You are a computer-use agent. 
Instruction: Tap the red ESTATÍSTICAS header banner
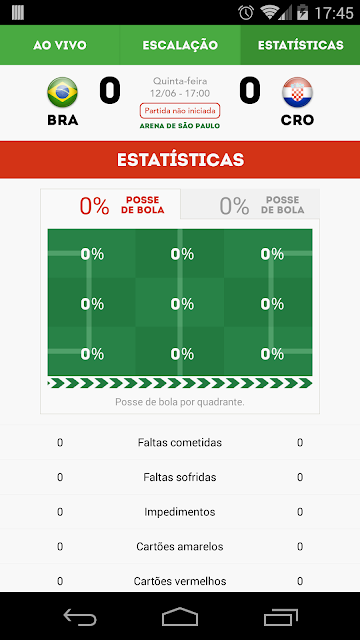(x=180, y=160)
